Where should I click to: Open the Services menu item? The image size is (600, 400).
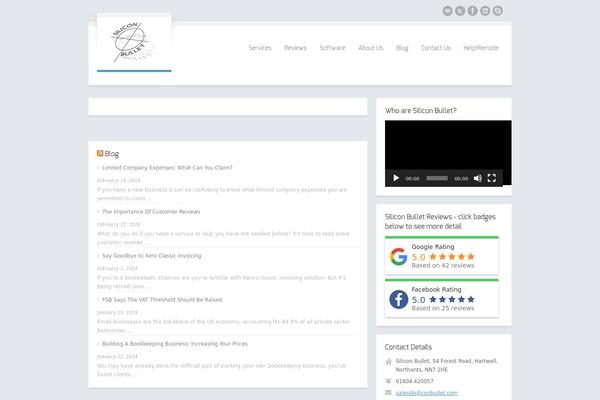click(260, 48)
